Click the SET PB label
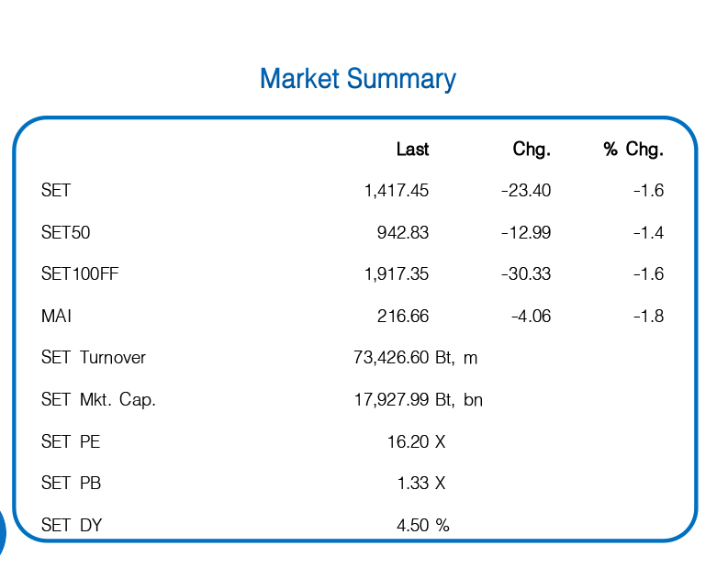Viewport: 728px width, 568px height. (x=71, y=484)
